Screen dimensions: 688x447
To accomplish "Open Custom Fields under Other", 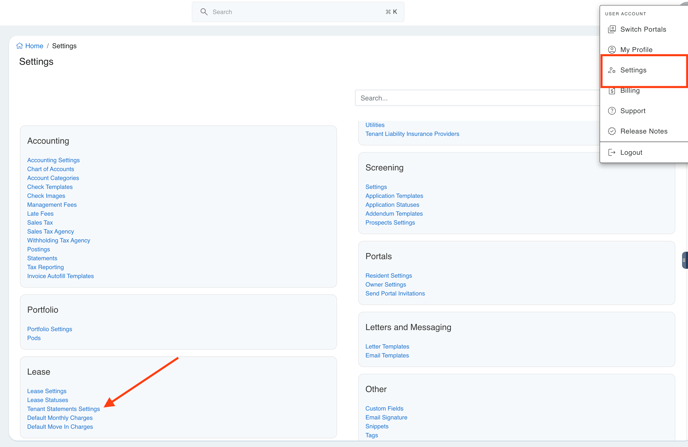I will [384, 409].
